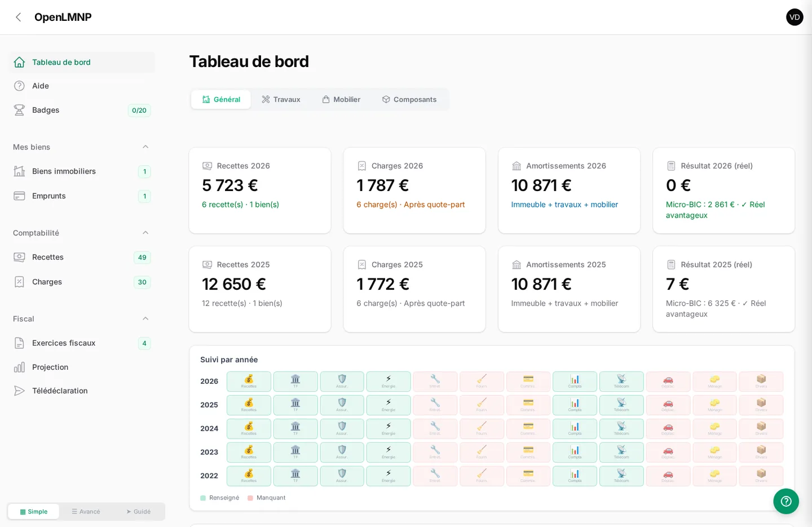Open Exercices fiscaux
The height and width of the screenshot is (527, 812).
pos(82,343)
